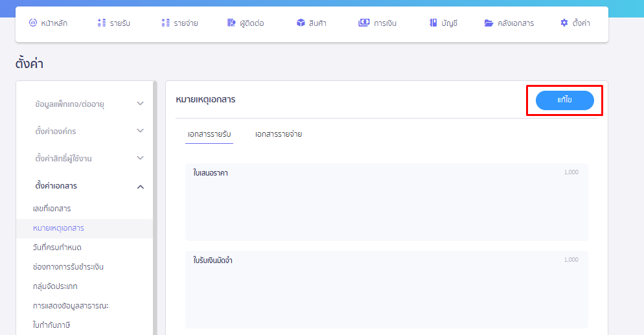The height and width of the screenshot is (335, 644).
Task: Open the รายจ่าย menu
Action: click(x=186, y=23)
